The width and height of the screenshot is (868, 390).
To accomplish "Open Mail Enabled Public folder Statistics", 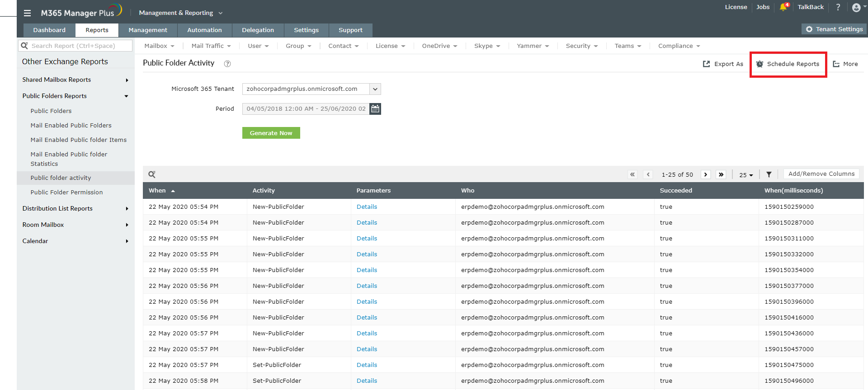I will tap(69, 159).
